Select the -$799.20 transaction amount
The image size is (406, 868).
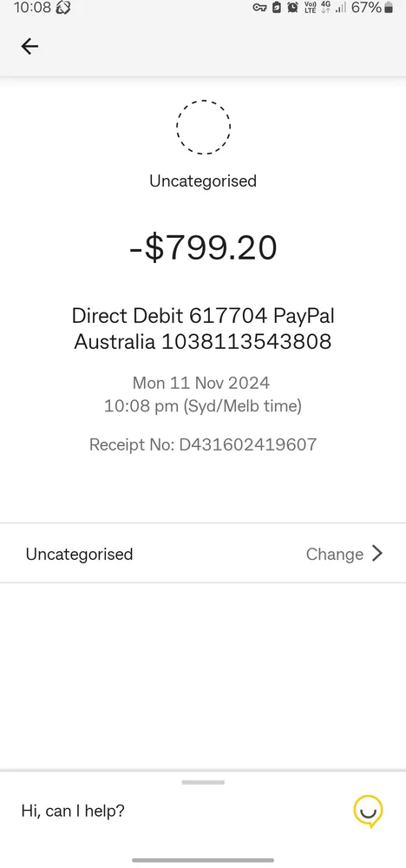203,248
